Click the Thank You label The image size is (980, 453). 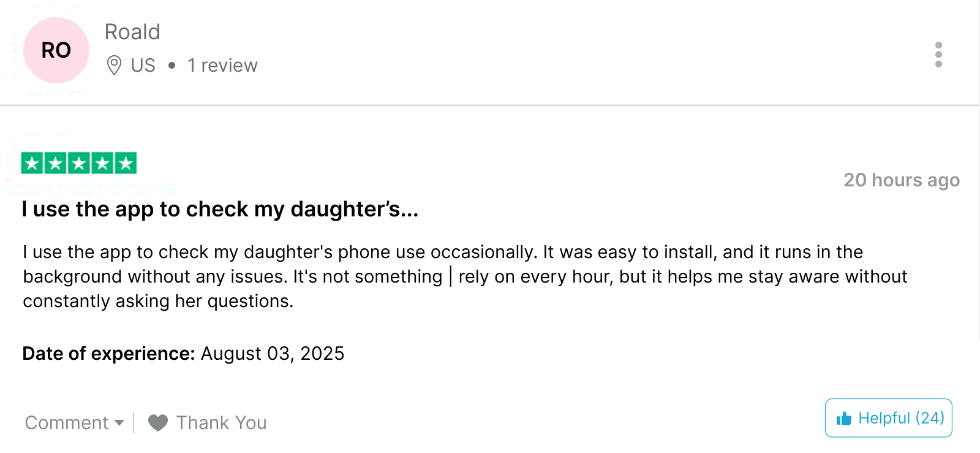click(222, 422)
